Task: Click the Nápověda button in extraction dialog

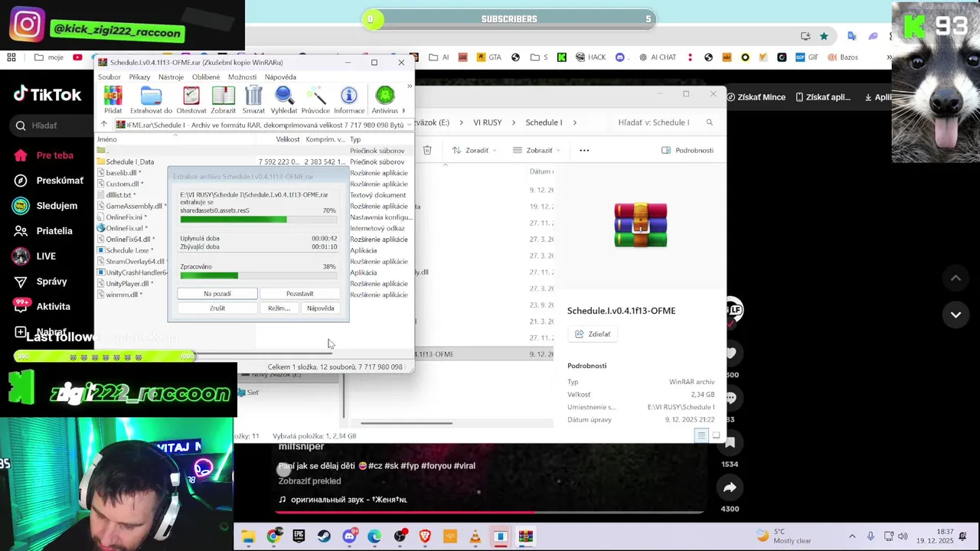Action: 320,308
